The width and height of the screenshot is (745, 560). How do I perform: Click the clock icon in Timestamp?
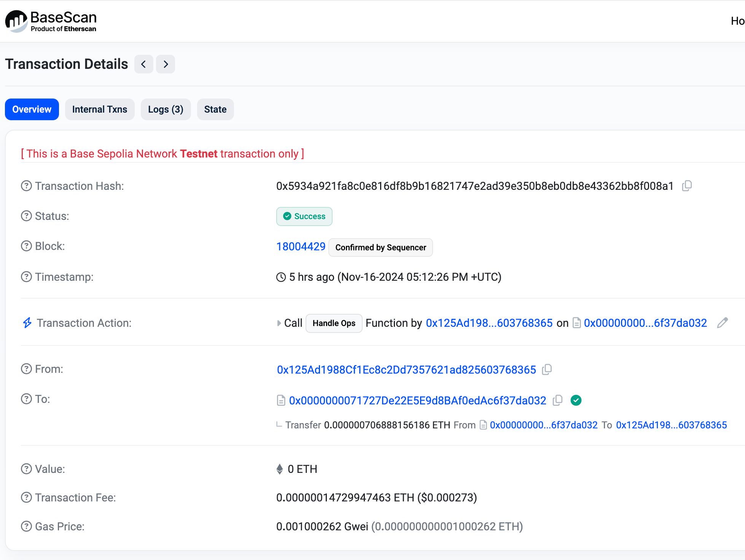tap(281, 277)
